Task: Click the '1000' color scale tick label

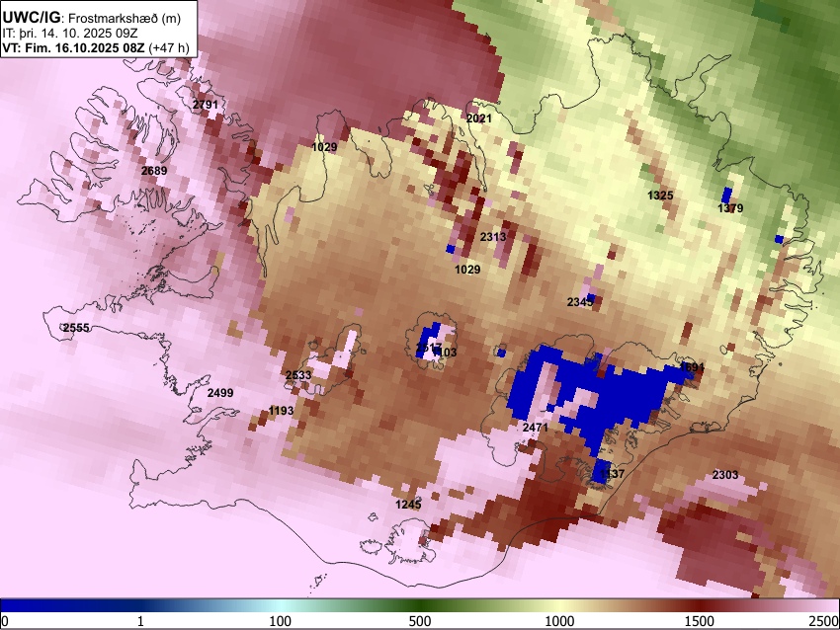Action: [559, 621]
